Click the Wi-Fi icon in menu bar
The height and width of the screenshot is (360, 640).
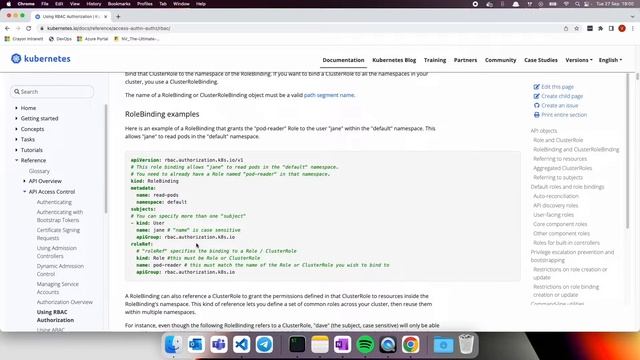point(566,4)
